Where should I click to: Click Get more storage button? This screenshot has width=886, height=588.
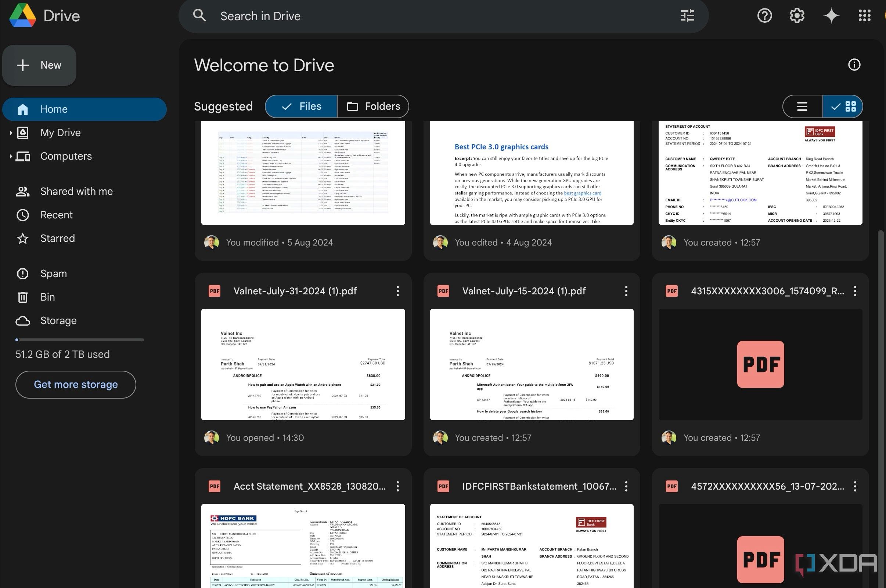point(76,384)
